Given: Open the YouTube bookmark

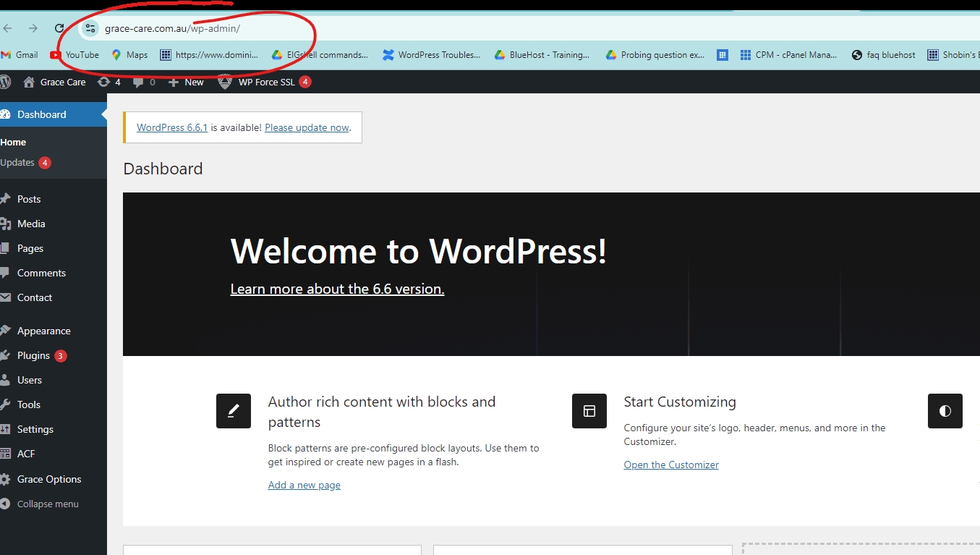Looking at the screenshot, I should click(74, 54).
